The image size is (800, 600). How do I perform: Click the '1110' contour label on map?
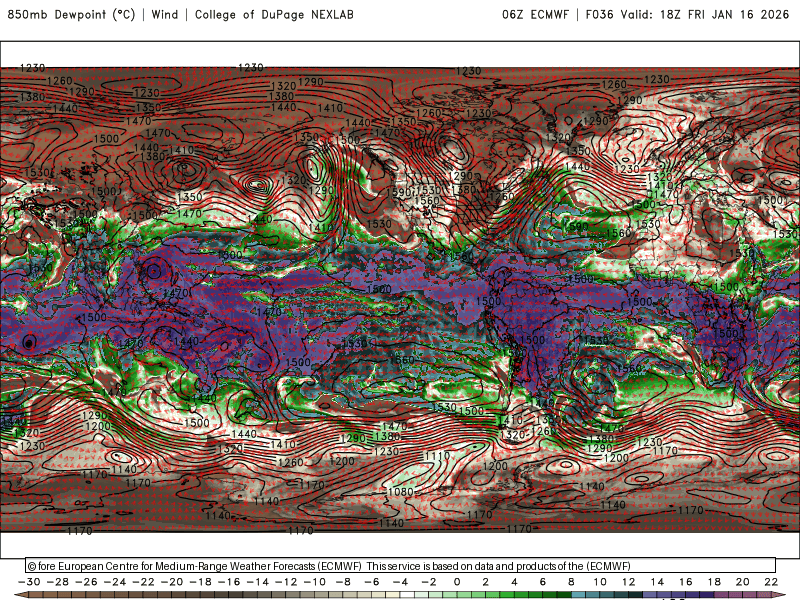pyautogui.click(x=437, y=455)
